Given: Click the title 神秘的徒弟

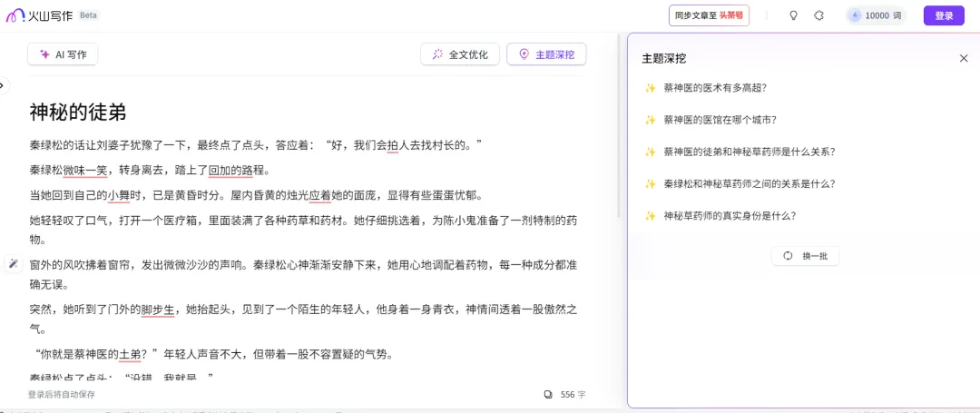Looking at the screenshot, I should click(78, 113).
